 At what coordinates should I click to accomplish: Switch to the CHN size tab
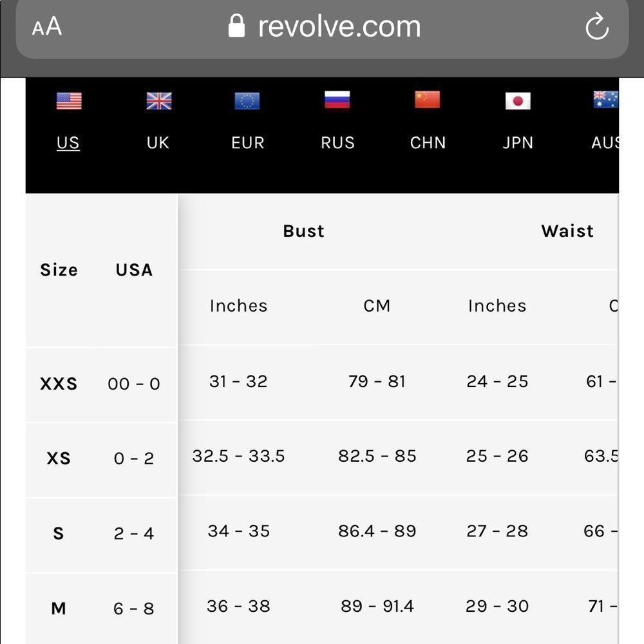428,143
